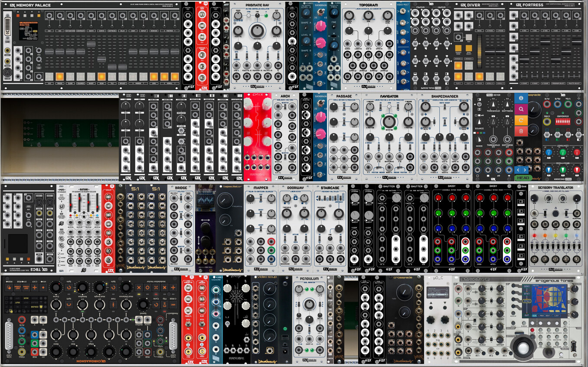This screenshot has height=367, width=588.
Task: Delete the module with the red trash icon
Action: pos(521,131)
